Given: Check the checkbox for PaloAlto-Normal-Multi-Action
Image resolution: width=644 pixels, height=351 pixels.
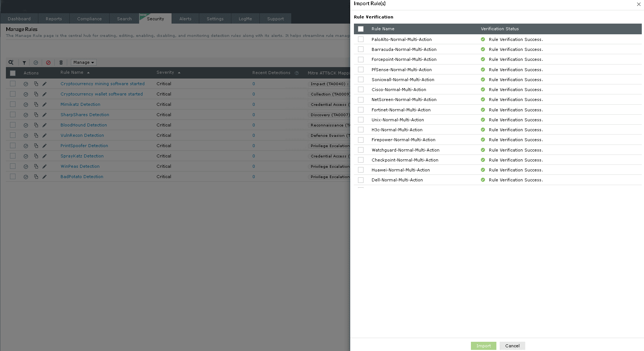Looking at the screenshot, I should (x=361, y=39).
